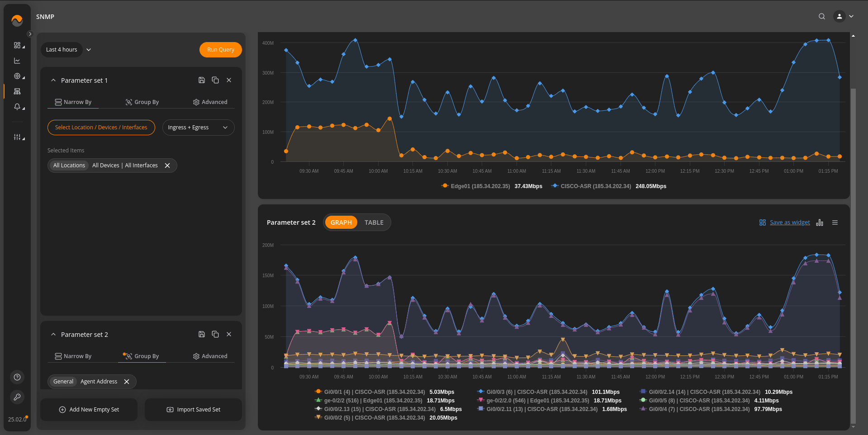Open the Ingress + Egress dropdown
The height and width of the screenshot is (435, 868).
(198, 128)
